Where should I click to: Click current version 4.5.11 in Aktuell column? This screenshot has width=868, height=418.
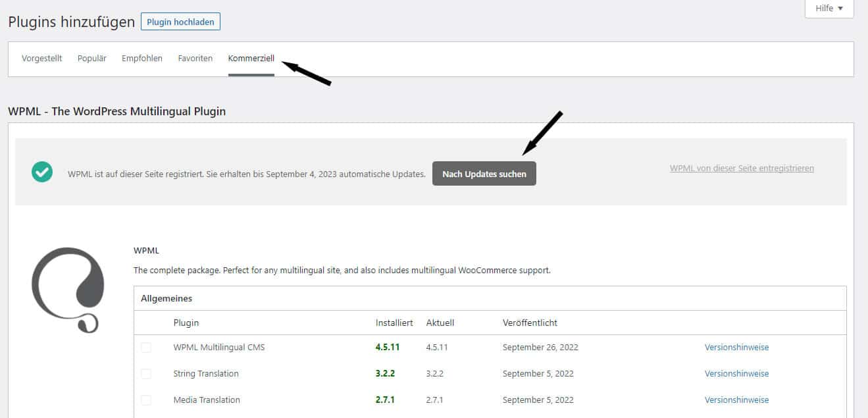click(x=437, y=348)
